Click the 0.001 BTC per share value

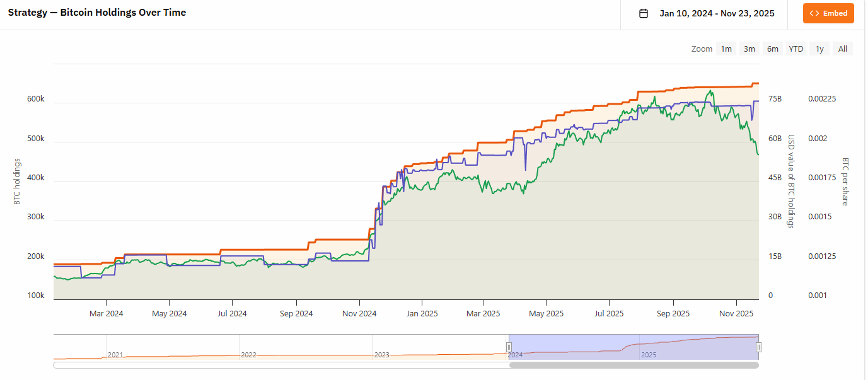click(x=818, y=296)
